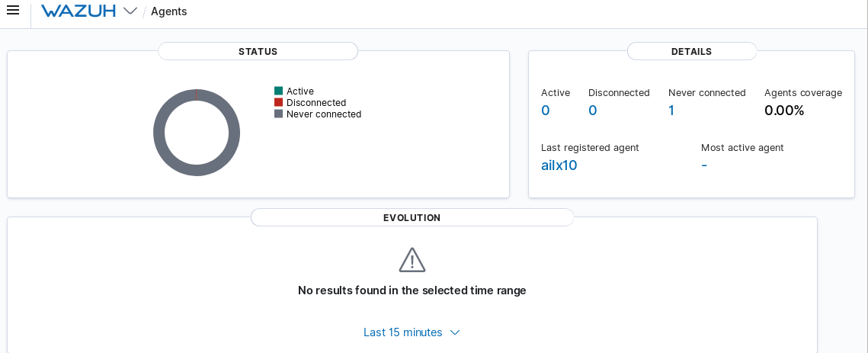
Task: Open the Last 15 minutes time range
Action: point(403,332)
